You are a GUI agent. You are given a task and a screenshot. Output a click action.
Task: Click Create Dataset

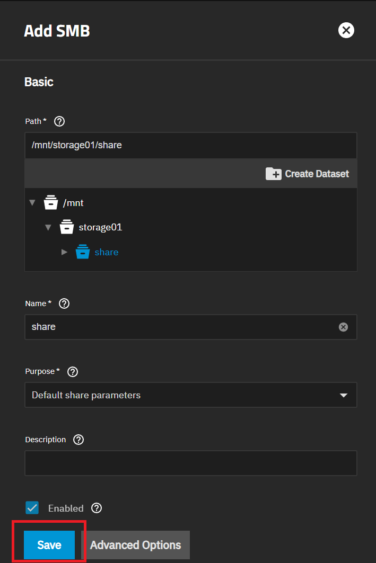pyautogui.click(x=307, y=174)
